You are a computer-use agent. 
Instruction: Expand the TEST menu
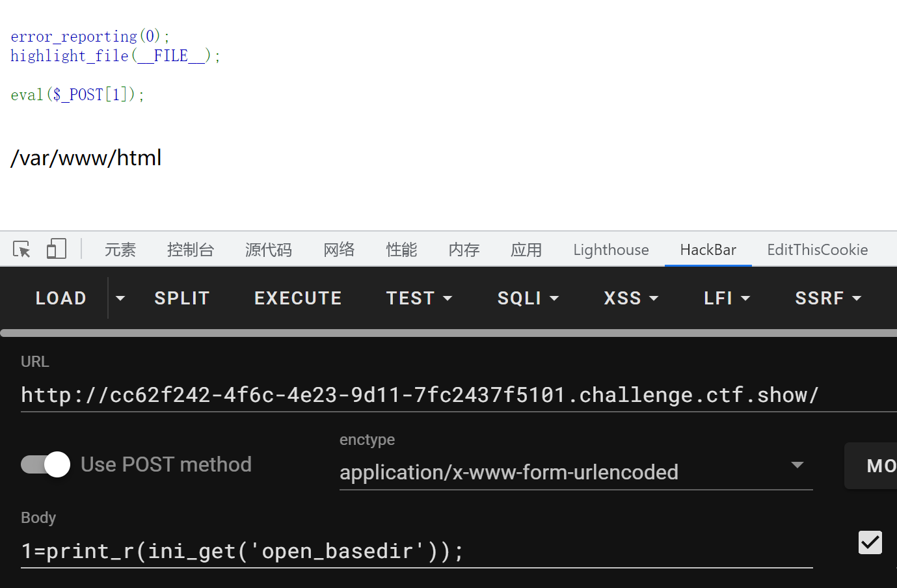[x=419, y=298]
